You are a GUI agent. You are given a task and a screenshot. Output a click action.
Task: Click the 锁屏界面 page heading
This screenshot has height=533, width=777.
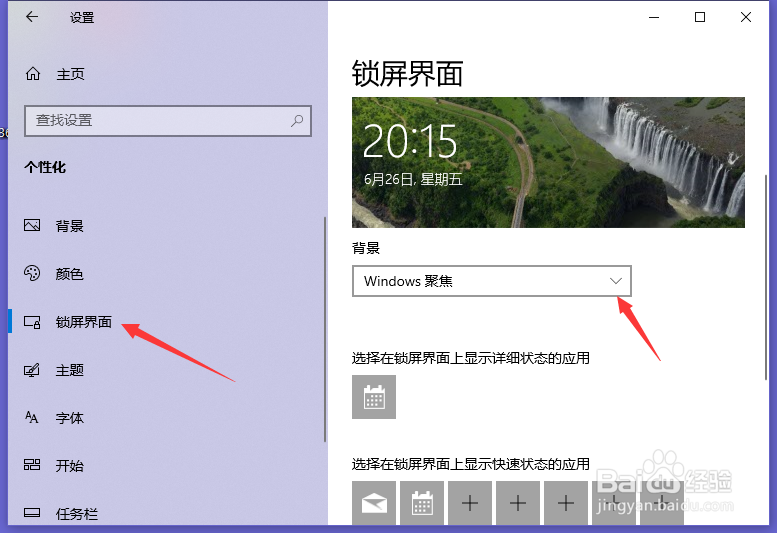(407, 73)
